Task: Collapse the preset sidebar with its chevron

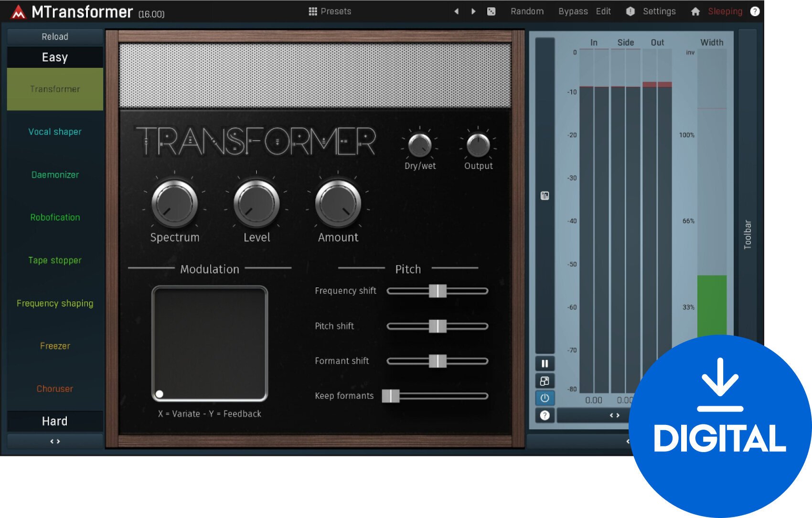Action: [x=54, y=441]
